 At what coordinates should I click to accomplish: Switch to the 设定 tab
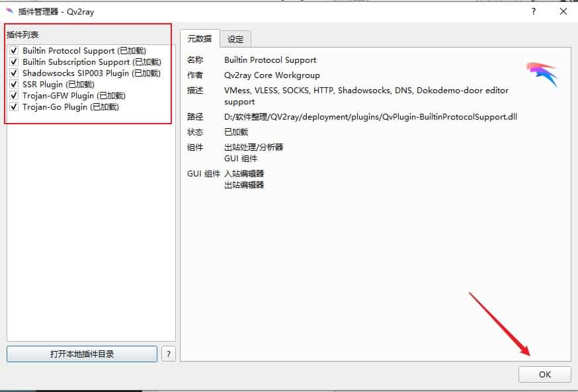point(235,38)
